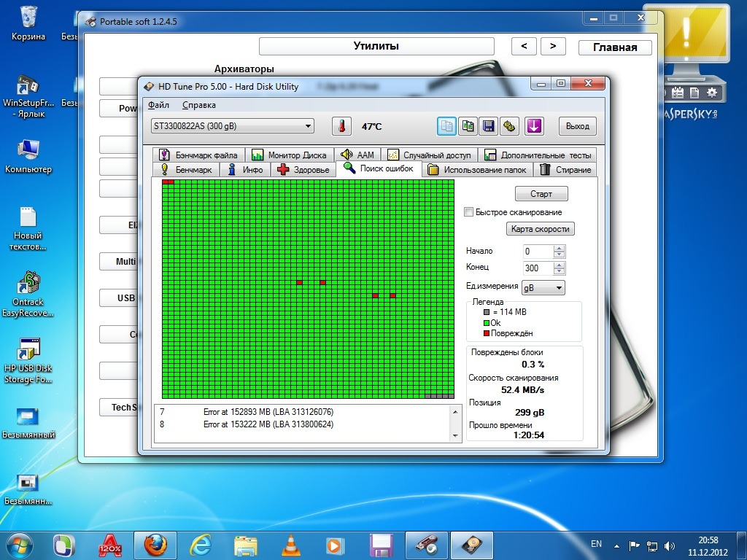Switch to the Инфо tab
Screen dimensions: 747x560
coord(245,169)
